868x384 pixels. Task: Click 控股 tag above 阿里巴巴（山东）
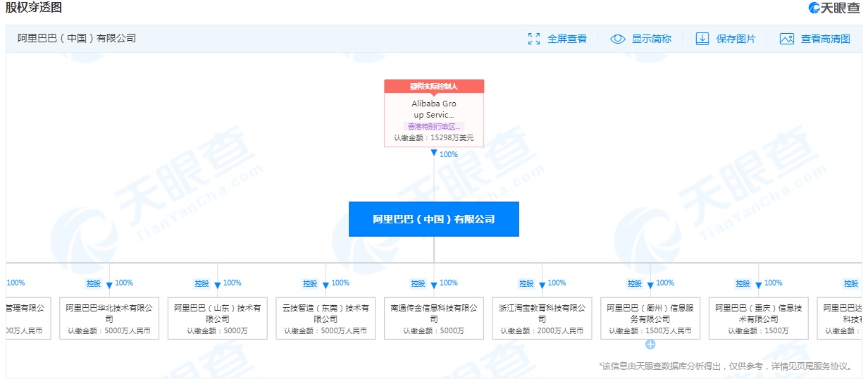point(202,283)
